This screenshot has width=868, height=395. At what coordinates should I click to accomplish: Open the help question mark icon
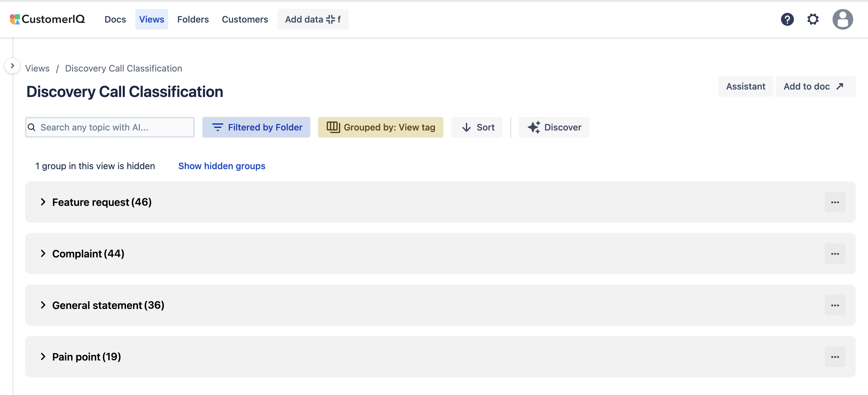(x=787, y=19)
